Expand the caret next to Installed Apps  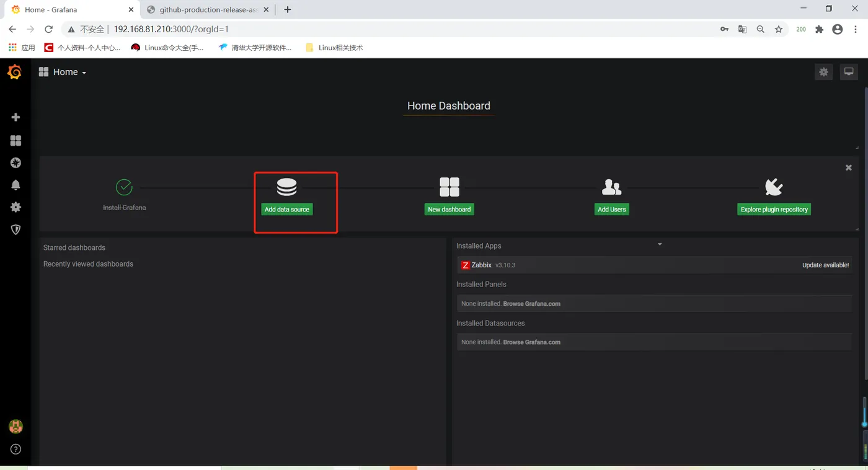click(660, 244)
